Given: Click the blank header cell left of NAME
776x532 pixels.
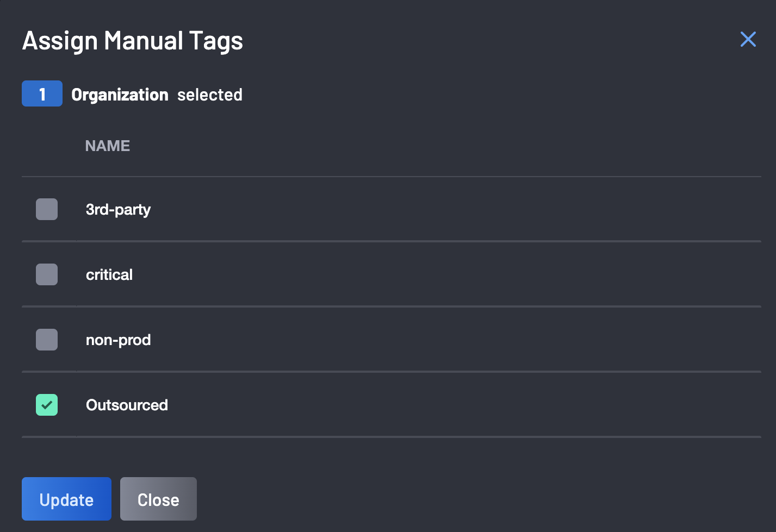Looking at the screenshot, I should (x=49, y=146).
